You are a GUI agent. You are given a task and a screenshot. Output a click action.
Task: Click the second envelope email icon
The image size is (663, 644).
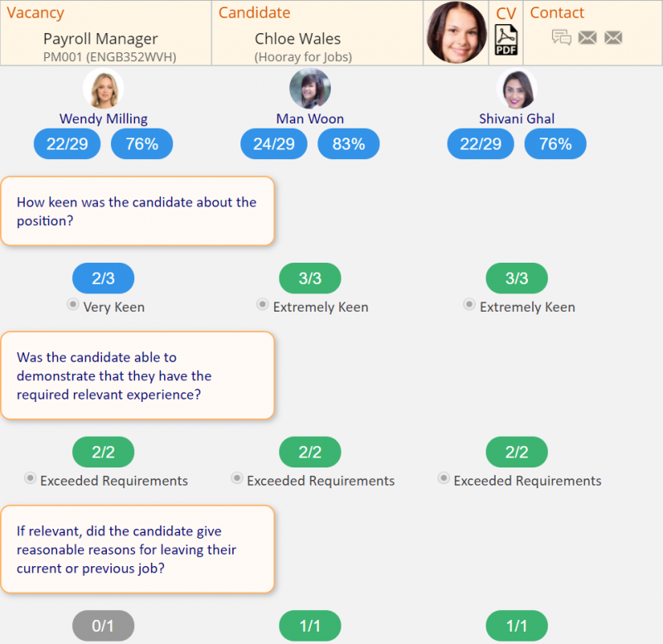613,37
